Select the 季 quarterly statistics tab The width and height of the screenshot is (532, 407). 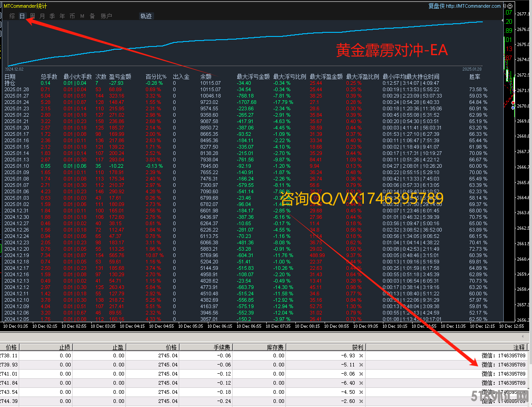pyautogui.click(x=52, y=16)
